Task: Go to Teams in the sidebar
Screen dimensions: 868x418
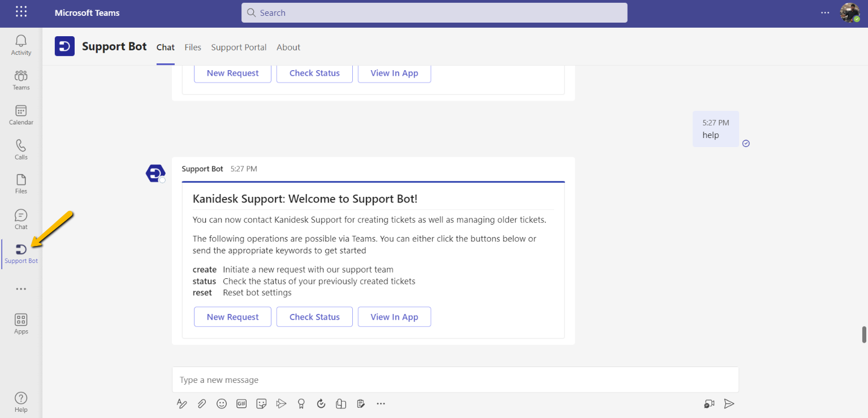Action: tap(21, 80)
